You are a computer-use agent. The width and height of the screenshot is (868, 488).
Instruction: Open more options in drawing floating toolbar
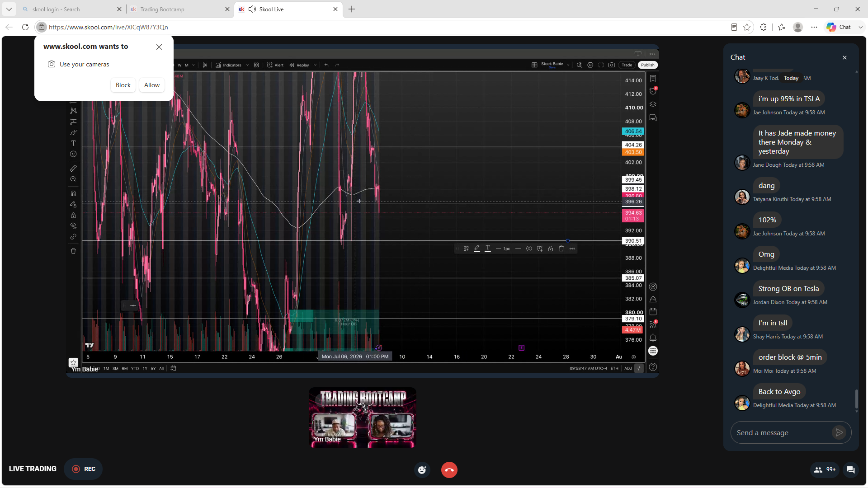click(x=572, y=249)
